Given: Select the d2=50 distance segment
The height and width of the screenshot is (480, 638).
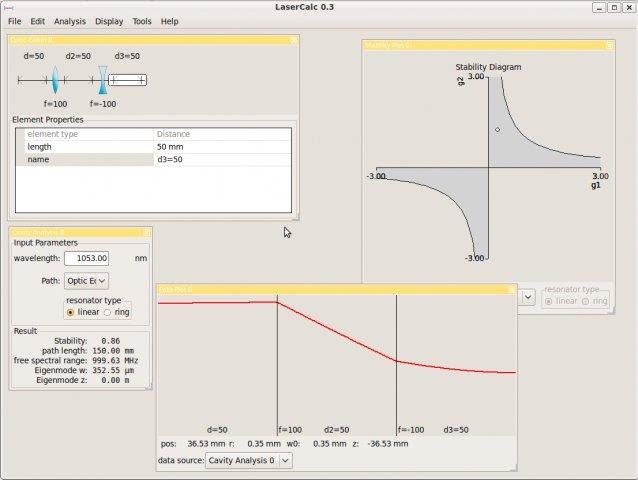Looking at the screenshot, I should 78,79.
